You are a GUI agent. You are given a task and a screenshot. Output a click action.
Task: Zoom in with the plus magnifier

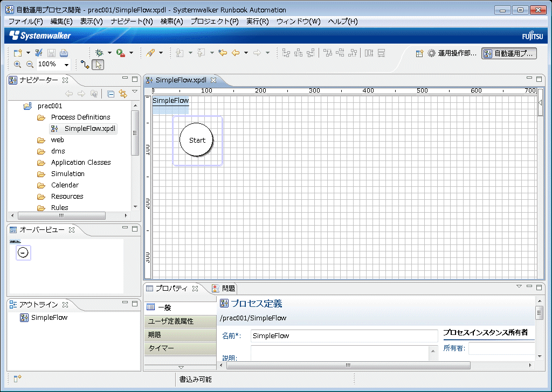17,64
